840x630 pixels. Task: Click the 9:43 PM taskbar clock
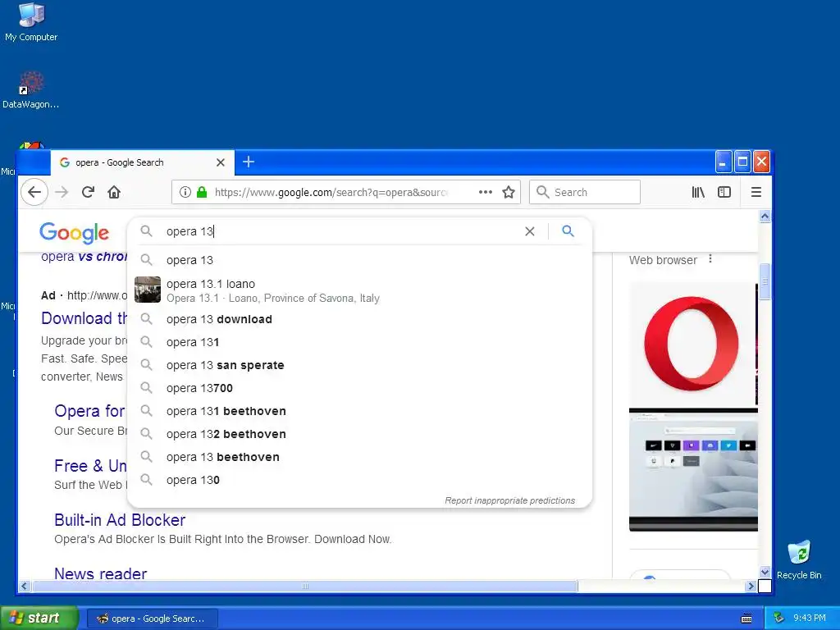(810, 618)
